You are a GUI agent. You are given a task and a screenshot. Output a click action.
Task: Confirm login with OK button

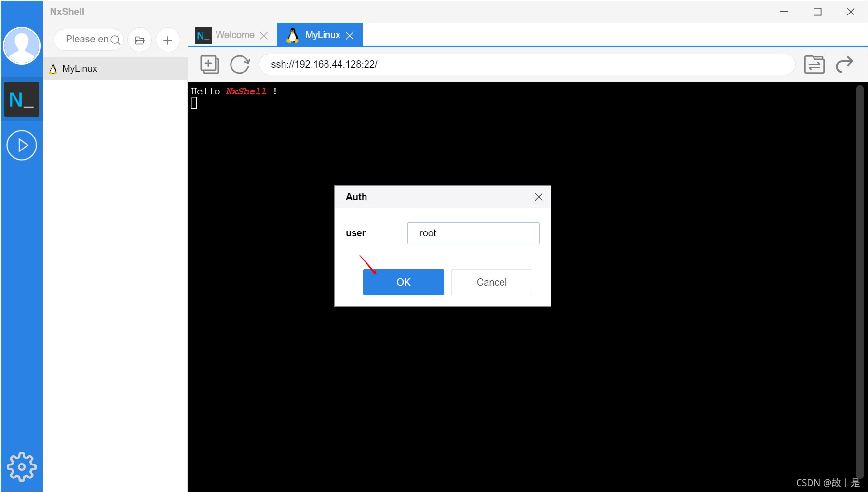click(404, 282)
